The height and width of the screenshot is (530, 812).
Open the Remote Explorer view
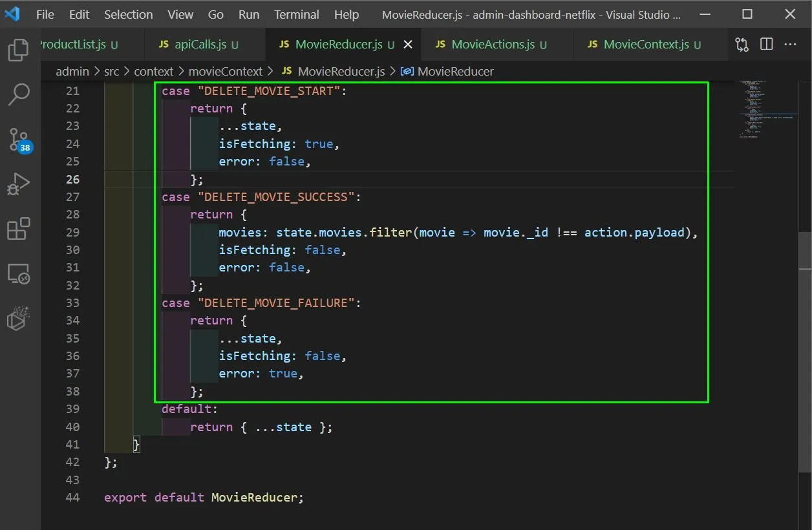(x=18, y=274)
